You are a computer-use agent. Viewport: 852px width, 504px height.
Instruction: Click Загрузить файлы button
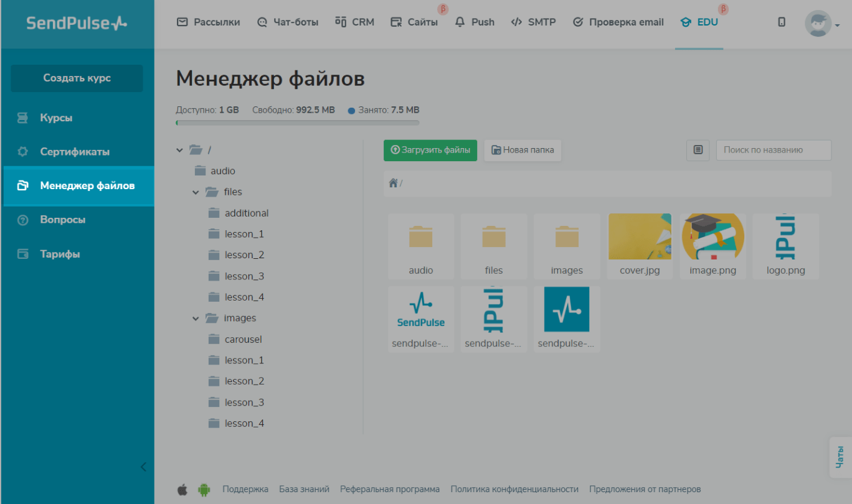[x=430, y=150]
